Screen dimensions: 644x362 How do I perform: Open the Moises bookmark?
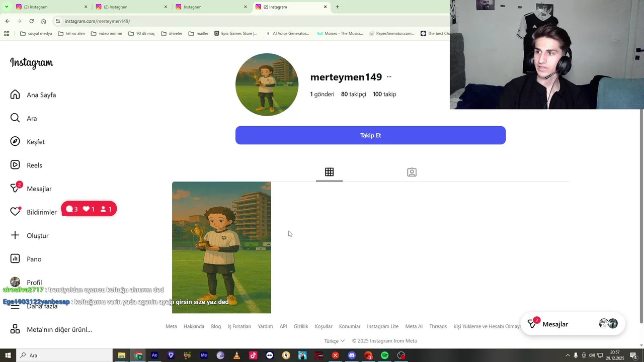coord(340,34)
